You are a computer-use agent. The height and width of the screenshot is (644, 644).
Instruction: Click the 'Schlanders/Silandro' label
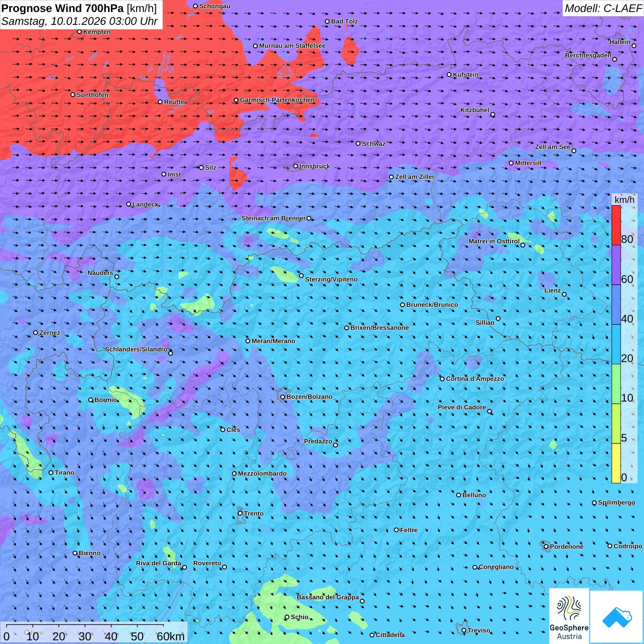click(136, 349)
